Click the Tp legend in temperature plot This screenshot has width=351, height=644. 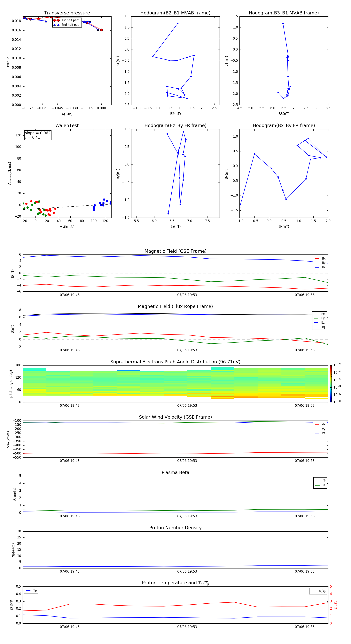point(31,591)
